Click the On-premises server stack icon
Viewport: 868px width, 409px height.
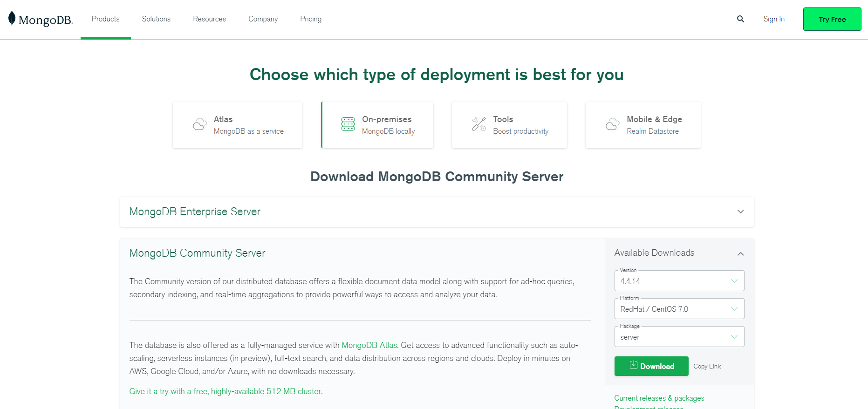tap(348, 124)
